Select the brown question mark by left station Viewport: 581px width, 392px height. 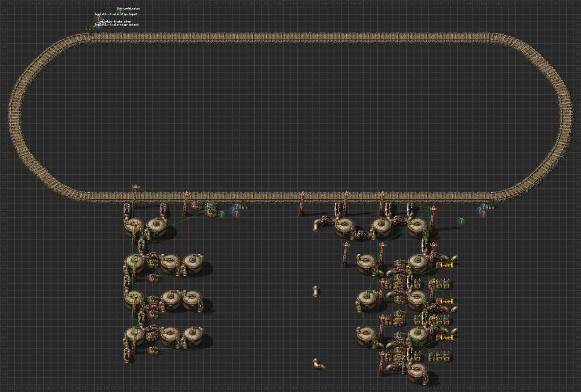click(237, 214)
